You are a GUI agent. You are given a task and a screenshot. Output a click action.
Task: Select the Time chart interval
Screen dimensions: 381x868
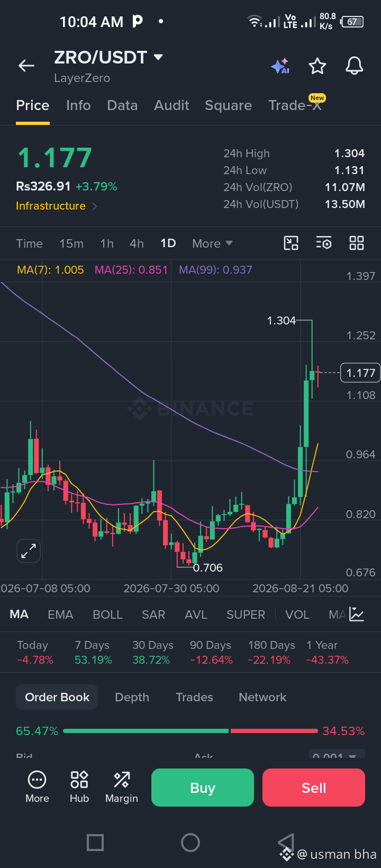point(29,243)
